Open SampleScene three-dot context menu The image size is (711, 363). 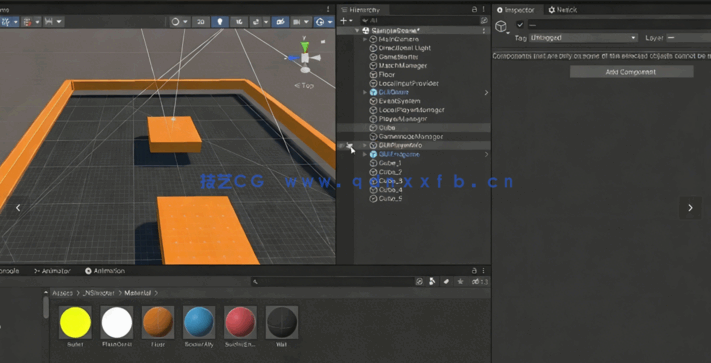point(484,30)
